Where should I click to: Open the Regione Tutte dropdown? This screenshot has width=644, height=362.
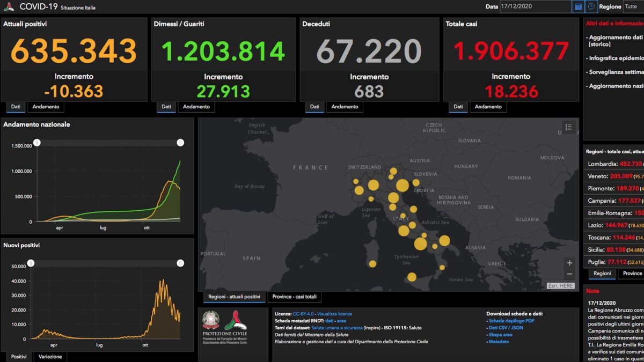pyautogui.click(x=632, y=6)
